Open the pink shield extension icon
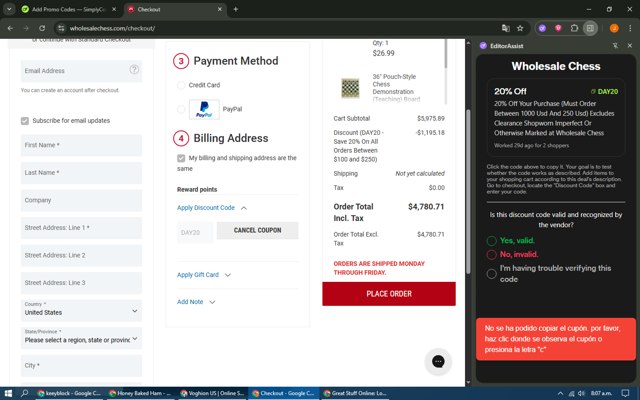The width and height of the screenshot is (640, 400). coord(558,28)
